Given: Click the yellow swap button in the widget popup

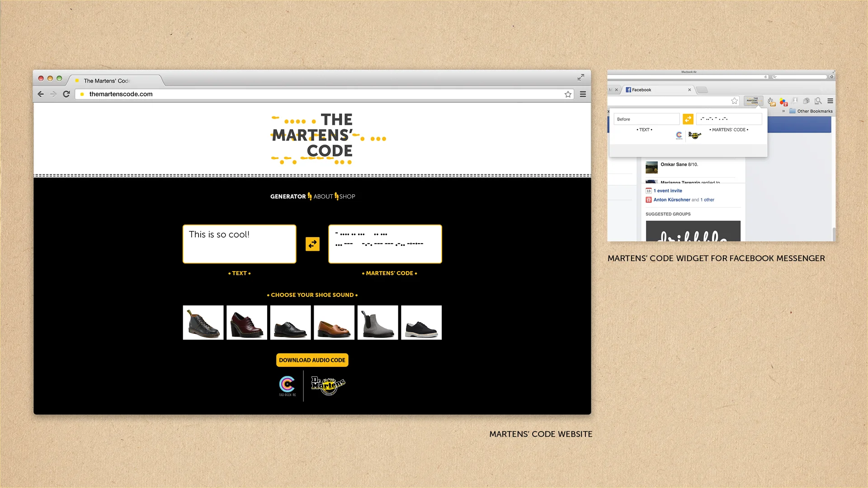Looking at the screenshot, I should [688, 119].
